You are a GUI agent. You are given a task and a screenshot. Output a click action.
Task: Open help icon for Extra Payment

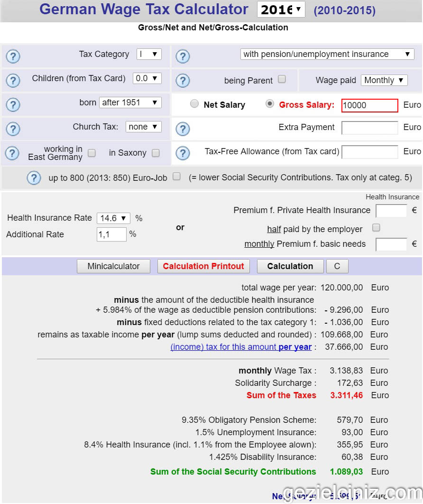point(183,129)
